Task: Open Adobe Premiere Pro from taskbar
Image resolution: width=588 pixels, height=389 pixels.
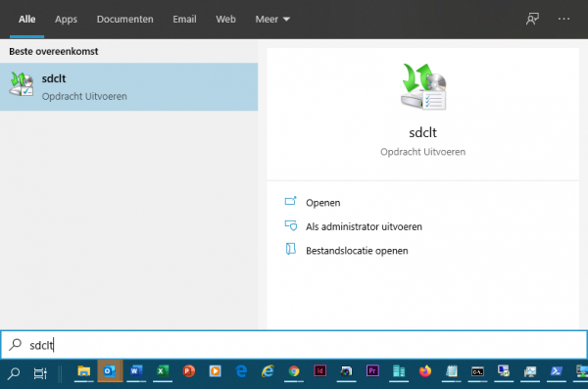Action: pos(372,371)
